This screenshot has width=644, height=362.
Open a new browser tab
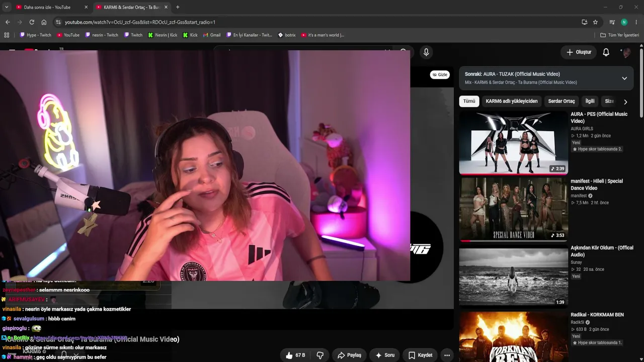[178, 7]
